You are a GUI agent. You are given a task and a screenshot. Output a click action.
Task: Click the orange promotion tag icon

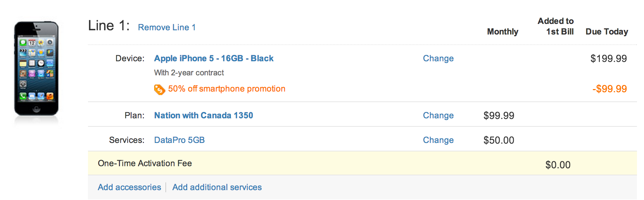click(x=159, y=89)
